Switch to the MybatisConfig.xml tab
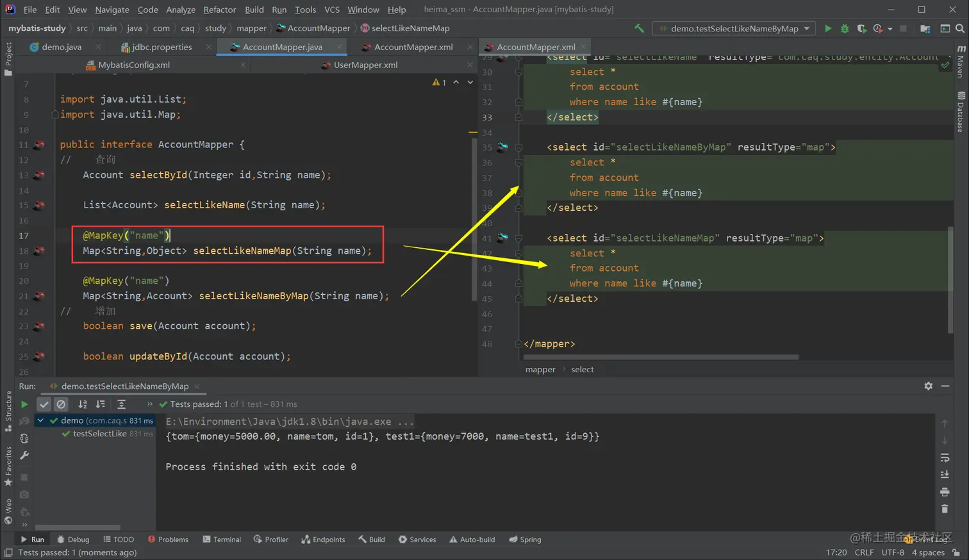 tap(134, 65)
